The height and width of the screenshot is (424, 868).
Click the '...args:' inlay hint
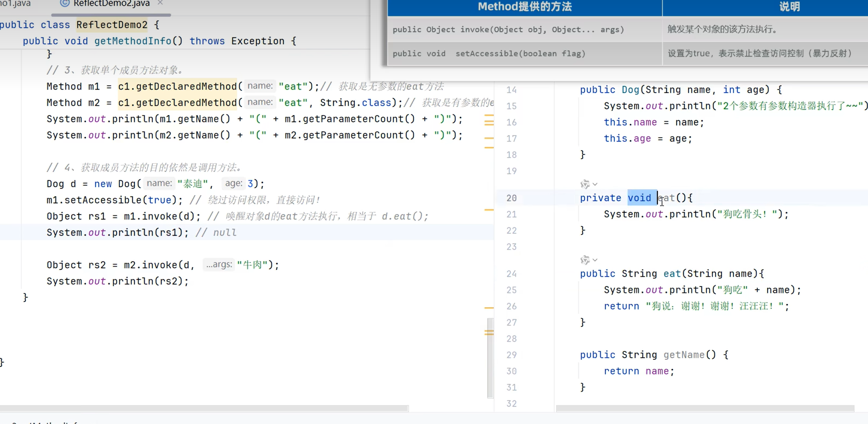tap(219, 265)
